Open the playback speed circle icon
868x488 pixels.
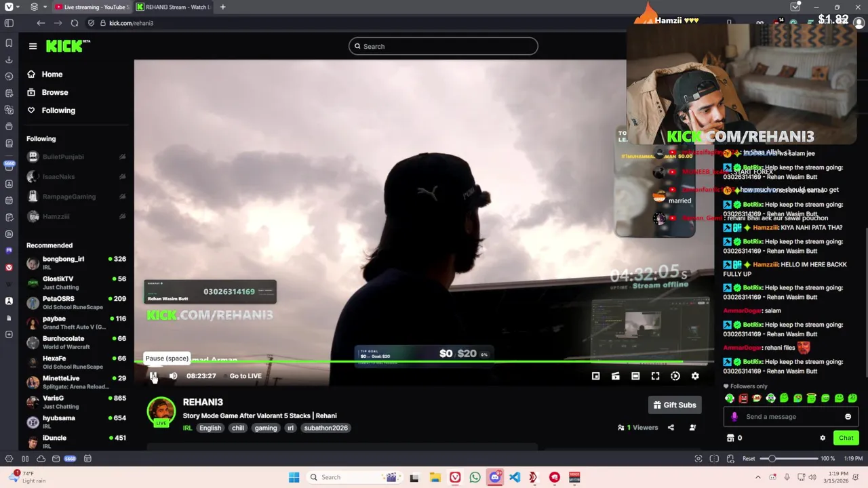(x=675, y=376)
